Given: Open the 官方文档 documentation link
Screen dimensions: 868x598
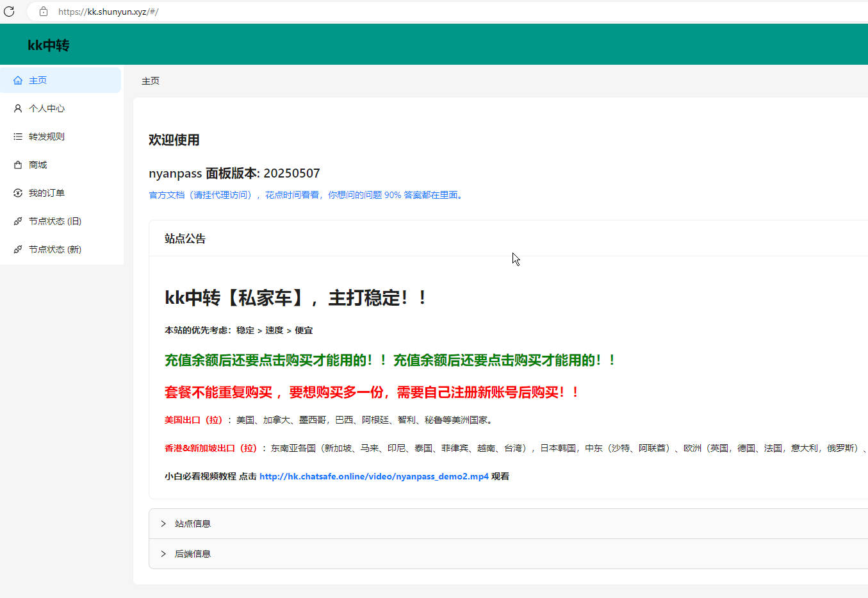Looking at the screenshot, I should coord(306,195).
